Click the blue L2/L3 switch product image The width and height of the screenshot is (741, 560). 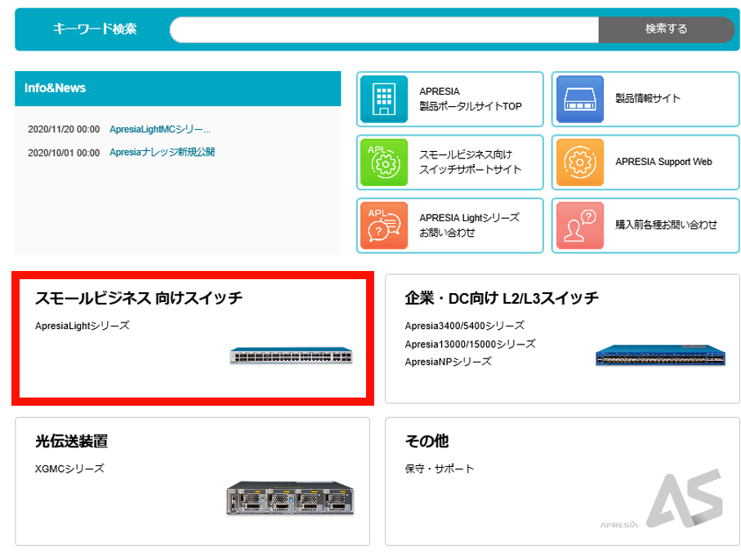click(660, 356)
